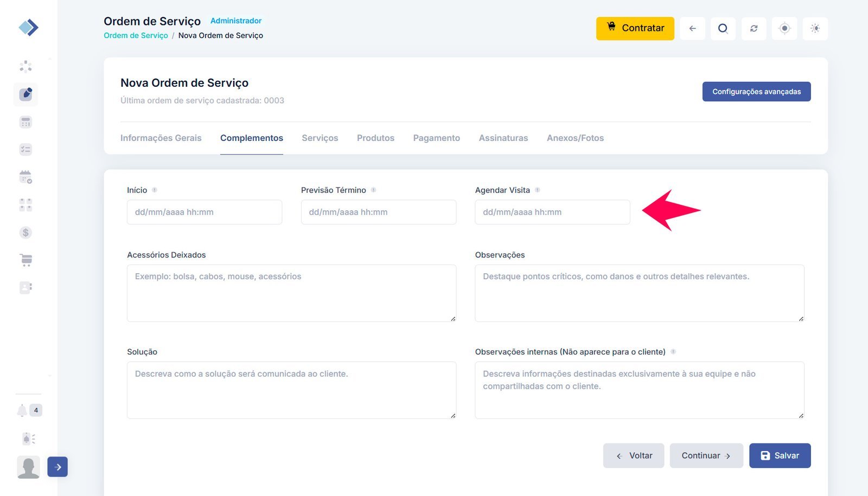Click the target crosshair icon in header

click(784, 28)
